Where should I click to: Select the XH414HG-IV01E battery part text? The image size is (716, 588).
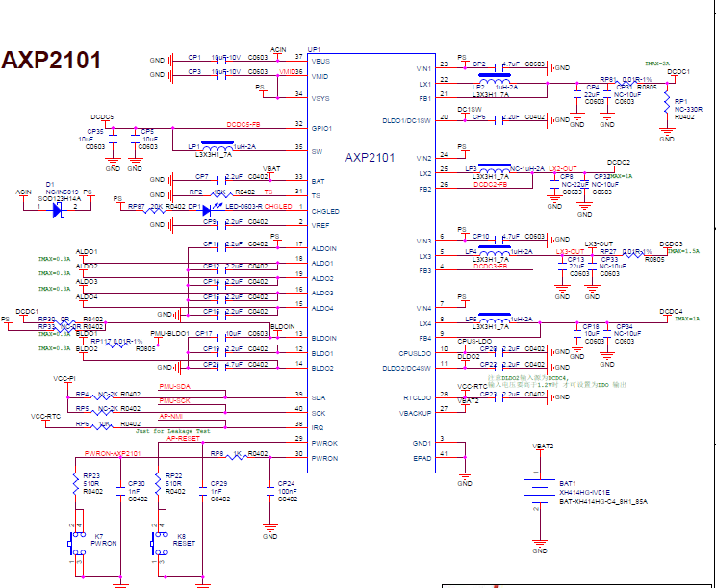tap(584, 493)
